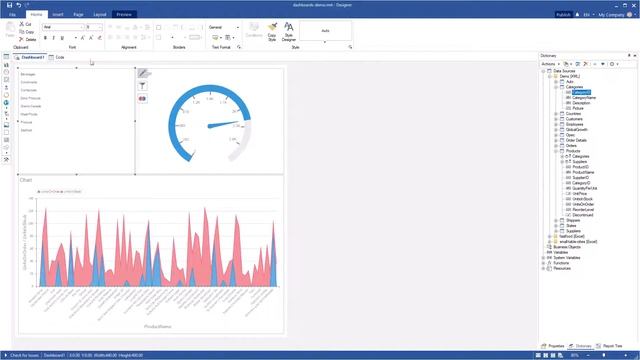
Task: Click the image component in left toolbox
Action: tap(6, 125)
